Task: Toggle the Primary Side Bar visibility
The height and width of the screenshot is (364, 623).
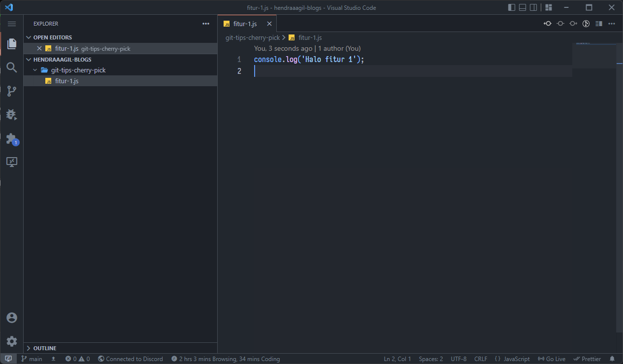Action: point(511,7)
